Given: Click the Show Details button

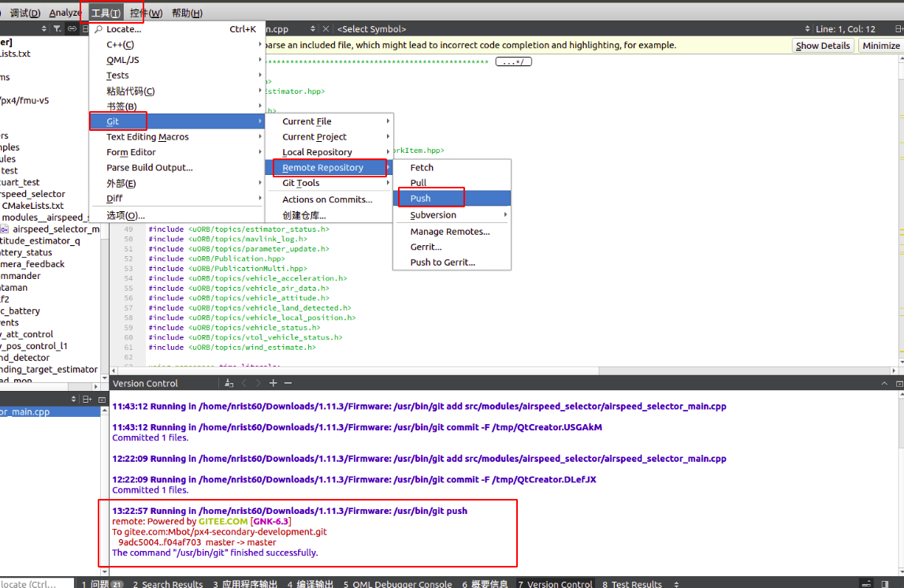Looking at the screenshot, I should click(x=822, y=45).
